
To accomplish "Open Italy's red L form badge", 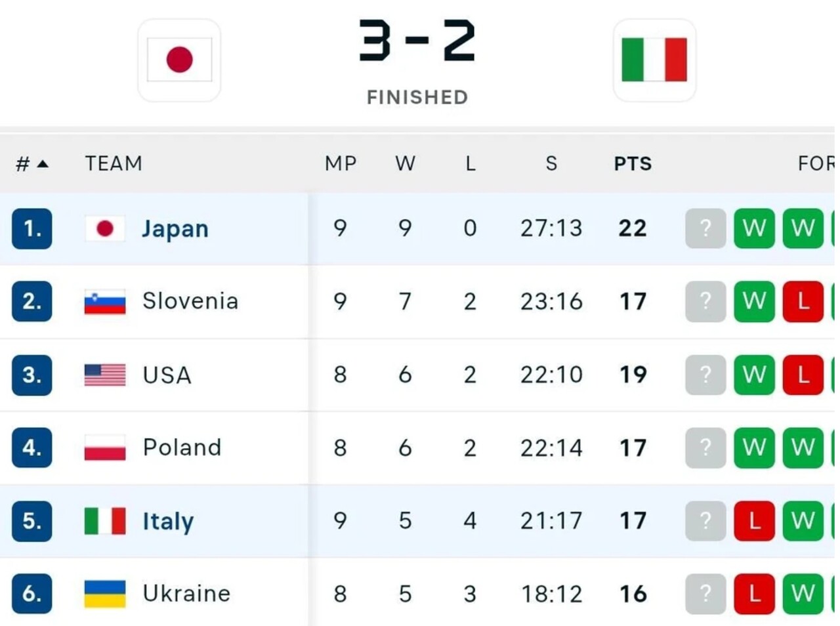I will pyautogui.click(x=754, y=521).
